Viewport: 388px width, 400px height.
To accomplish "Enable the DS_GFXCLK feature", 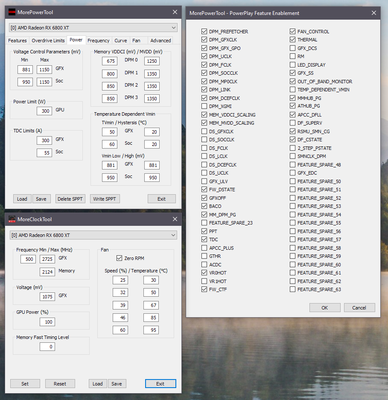I will [204, 131].
